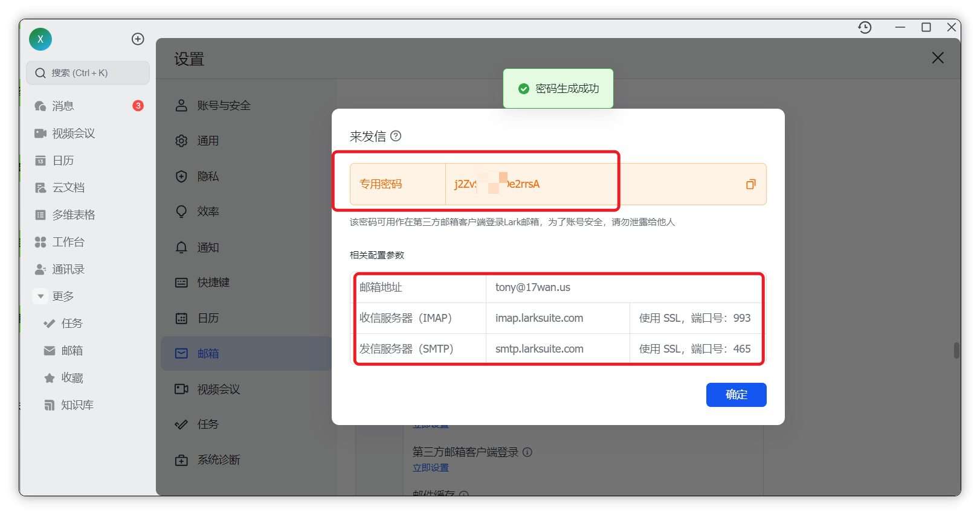Go to 隐私 settings
This screenshot has width=980, height=515.
click(208, 176)
